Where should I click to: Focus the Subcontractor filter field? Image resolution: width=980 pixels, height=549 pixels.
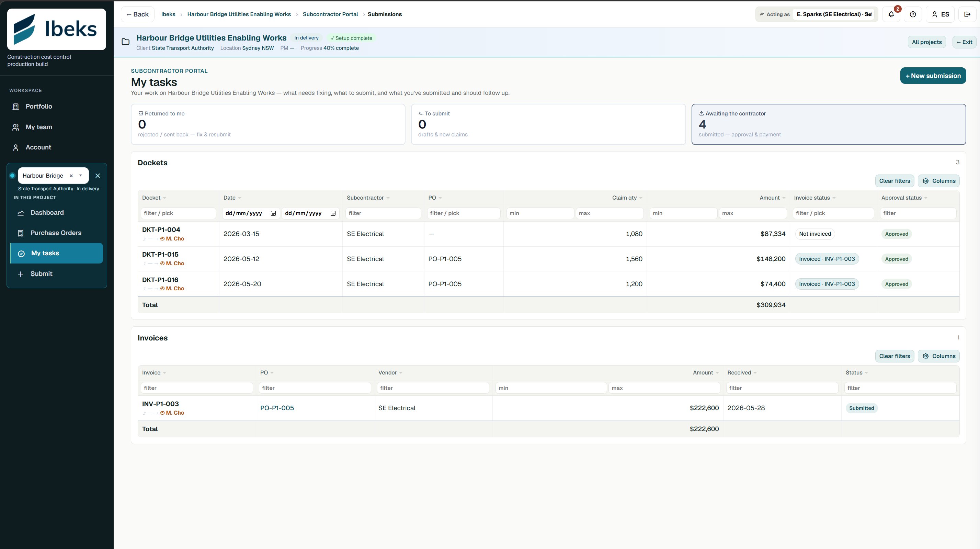coord(383,213)
